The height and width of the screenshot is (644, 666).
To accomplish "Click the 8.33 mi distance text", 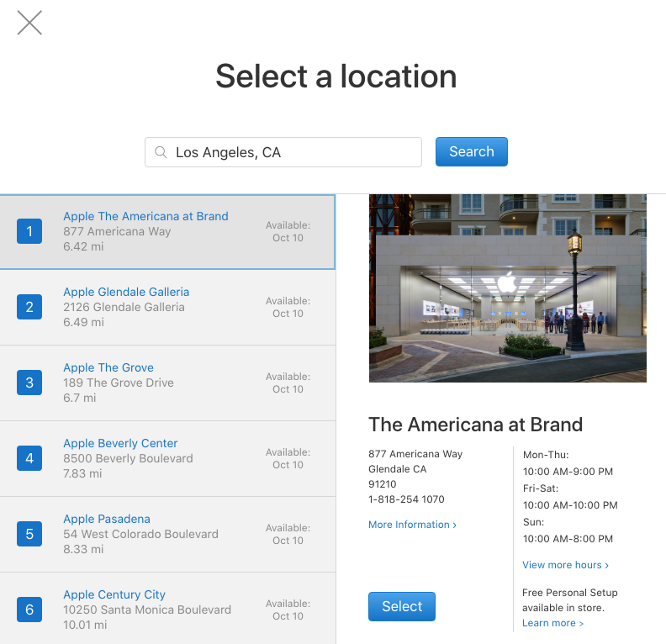I will 83,549.
